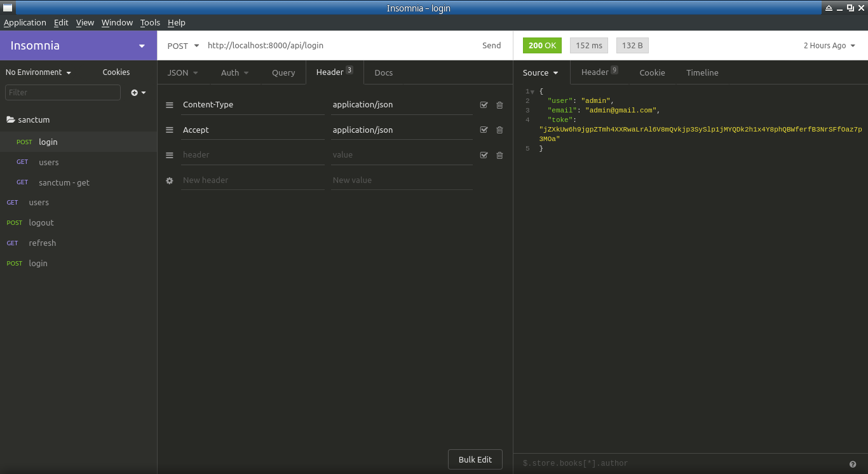Open the Tools menu
This screenshot has width=868, height=474.
click(151, 23)
